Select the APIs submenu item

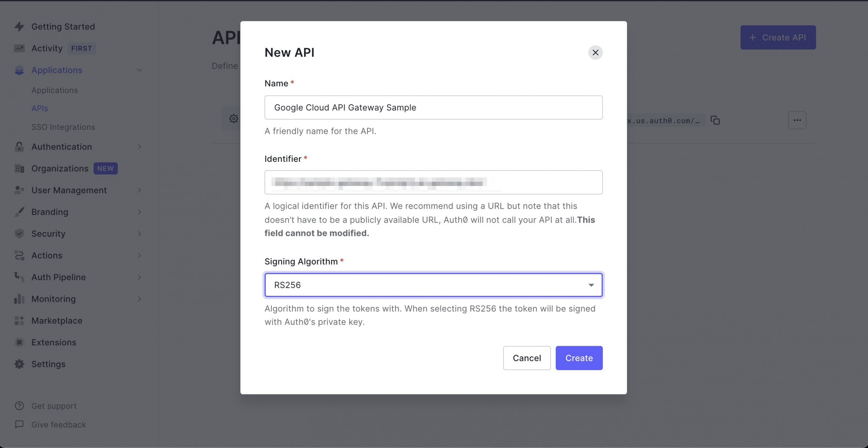(40, 108)
